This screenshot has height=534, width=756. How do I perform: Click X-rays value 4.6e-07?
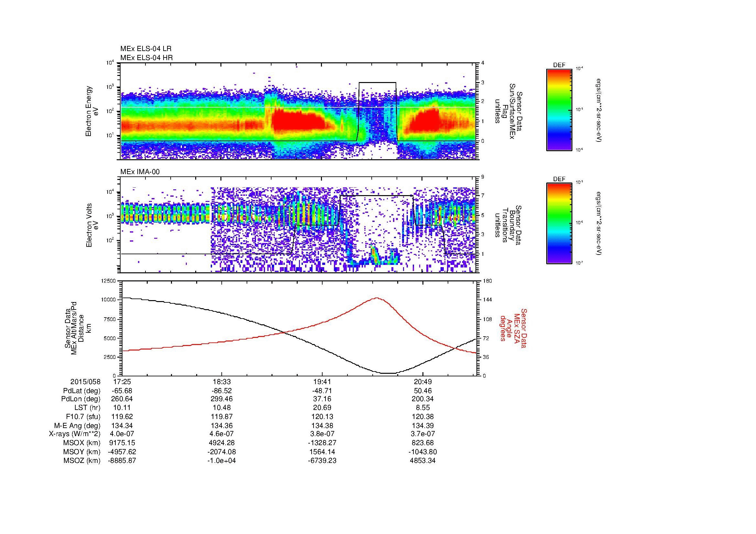(x=222, y=434)
